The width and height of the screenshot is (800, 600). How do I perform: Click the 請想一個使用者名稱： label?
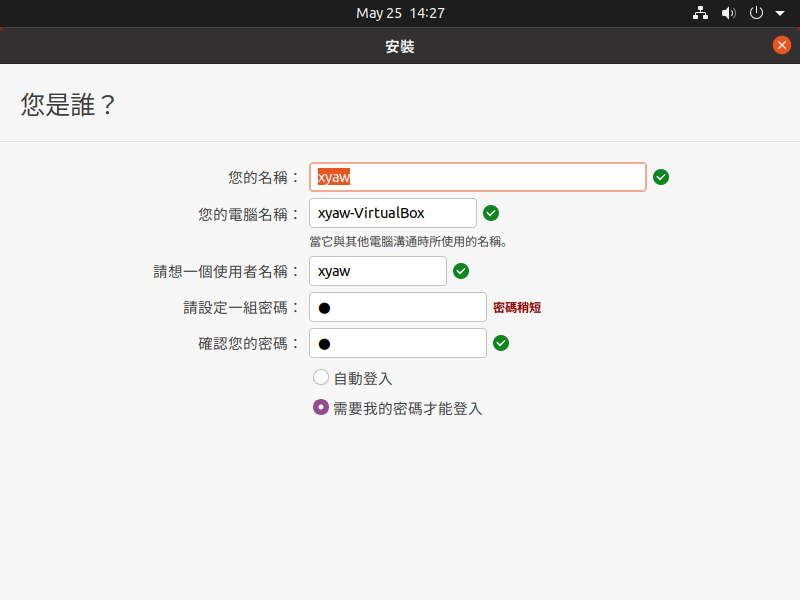[226, 271]
